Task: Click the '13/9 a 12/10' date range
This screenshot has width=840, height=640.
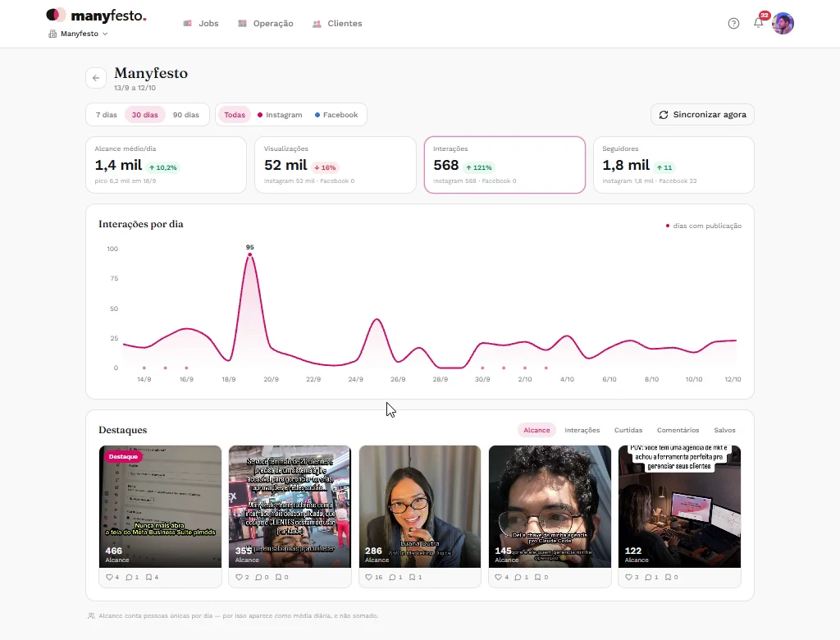Action: point(135,88)
